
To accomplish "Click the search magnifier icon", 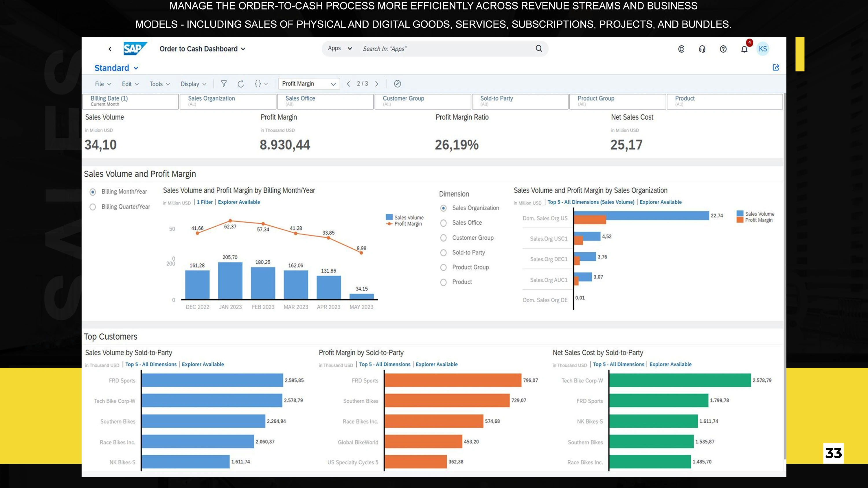I will click(539, 49).
